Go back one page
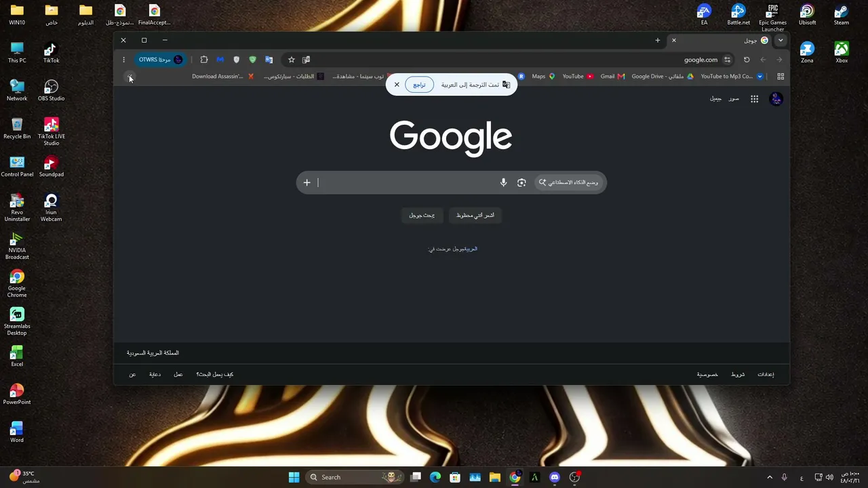 click(763, 60)
